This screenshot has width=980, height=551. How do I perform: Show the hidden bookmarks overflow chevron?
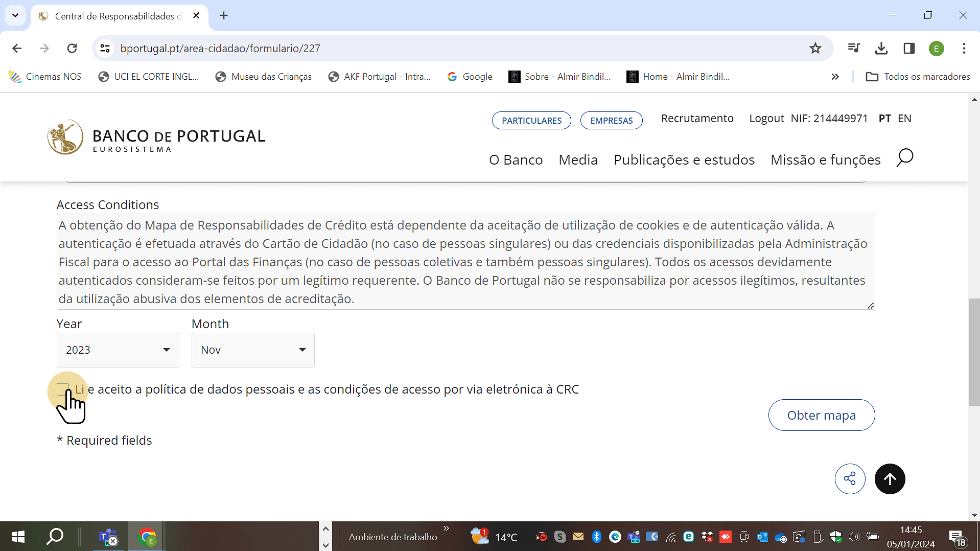point(835,77)
